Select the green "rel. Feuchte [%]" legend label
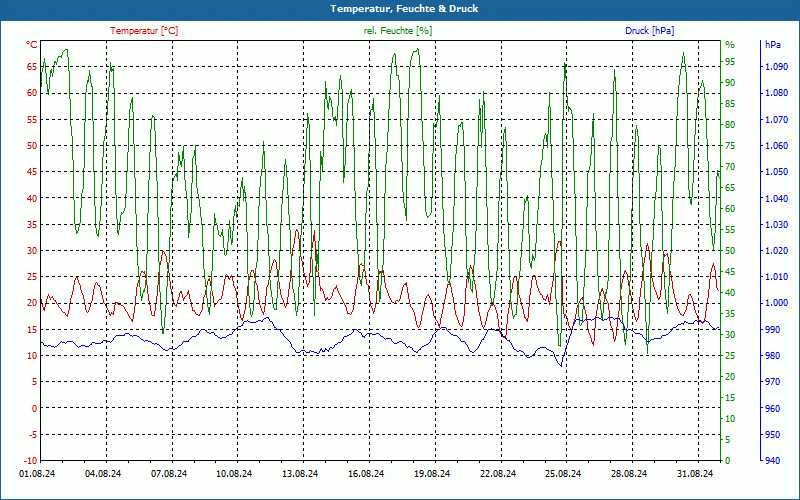 398,31
